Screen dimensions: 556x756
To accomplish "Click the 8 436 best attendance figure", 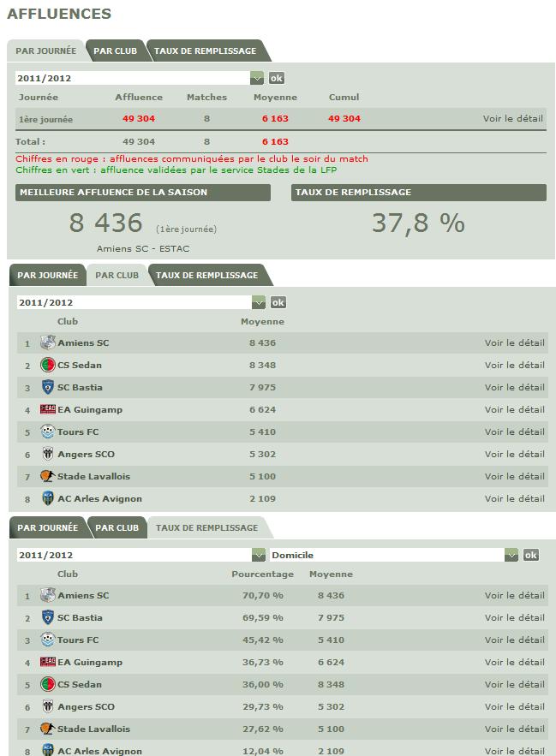I will point(105,223).
